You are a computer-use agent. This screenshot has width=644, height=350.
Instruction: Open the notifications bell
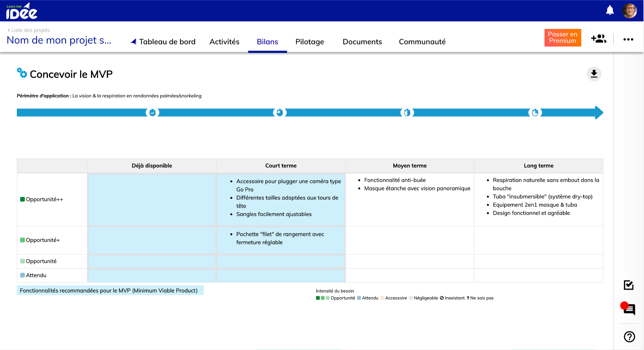[x=610, y=10]
